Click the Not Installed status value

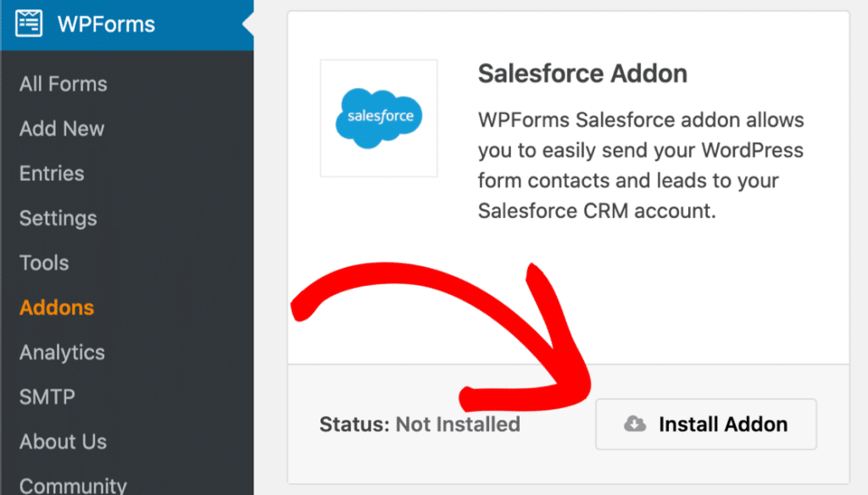point(458,424)
